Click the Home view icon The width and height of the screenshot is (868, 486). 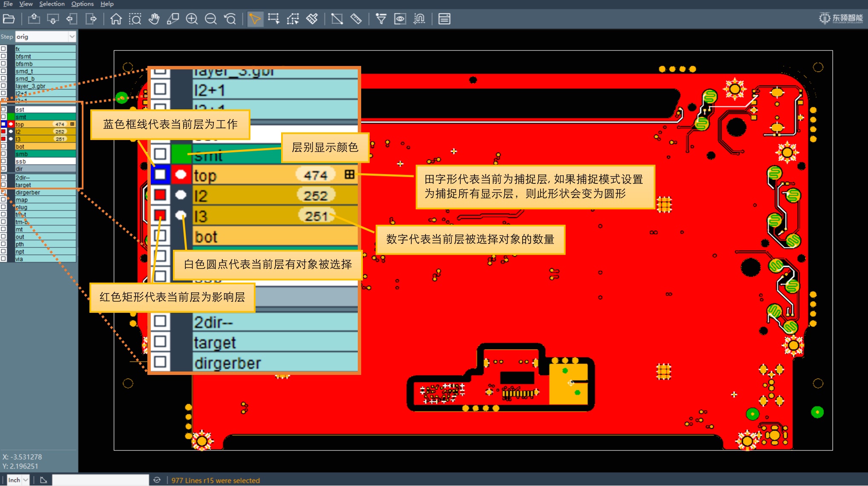[115, 19]
